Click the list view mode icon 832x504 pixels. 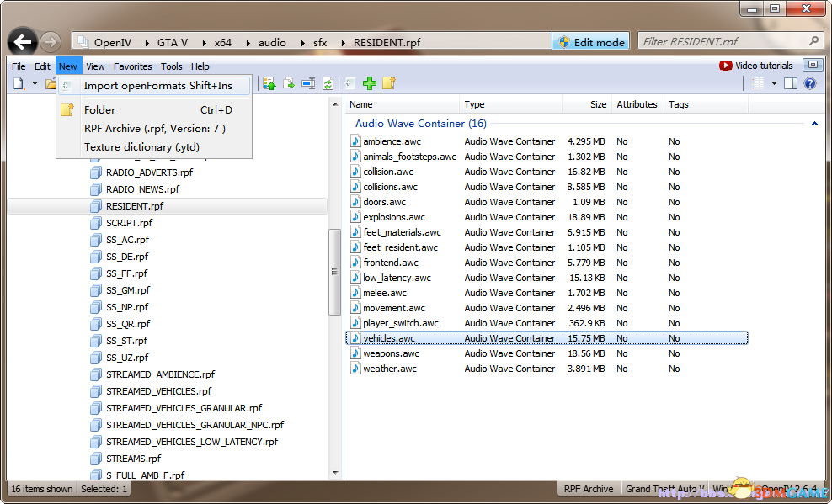[759, 83]
